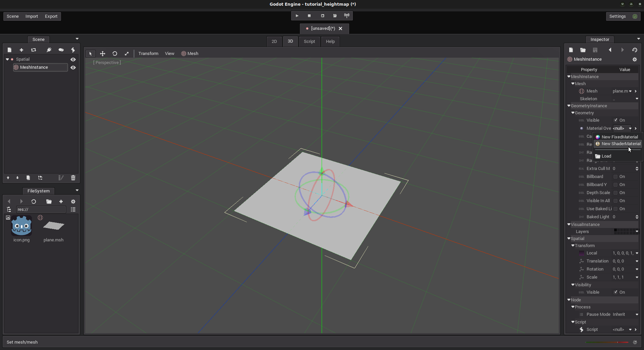The height and width of the screenshot is (350, 644).
Task: Open the Import menu
Action: click(32, 16)
